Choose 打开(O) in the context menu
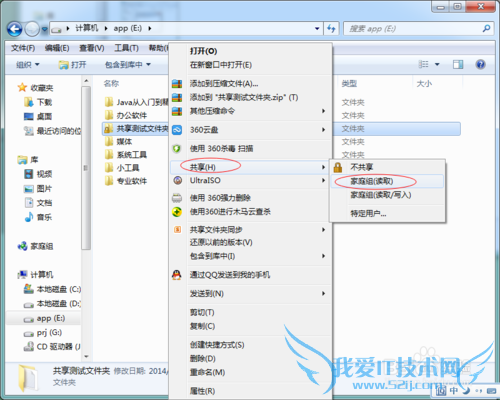The height and width of the screenshot is (400, 500). tap(203, 51)
